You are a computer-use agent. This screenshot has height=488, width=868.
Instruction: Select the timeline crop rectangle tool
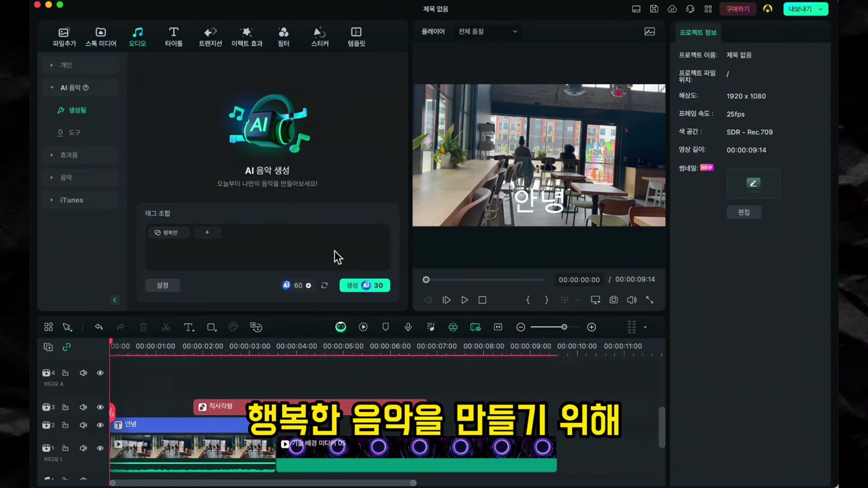(x=211, y=328)
